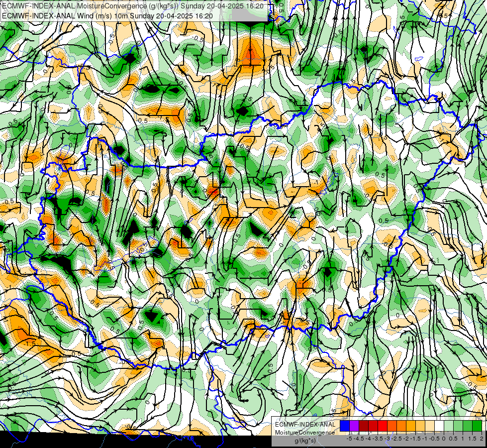Click the orange swatch between -2.5 and -2
This screenshot has height=448, width=487.
[x=401, y=426]
